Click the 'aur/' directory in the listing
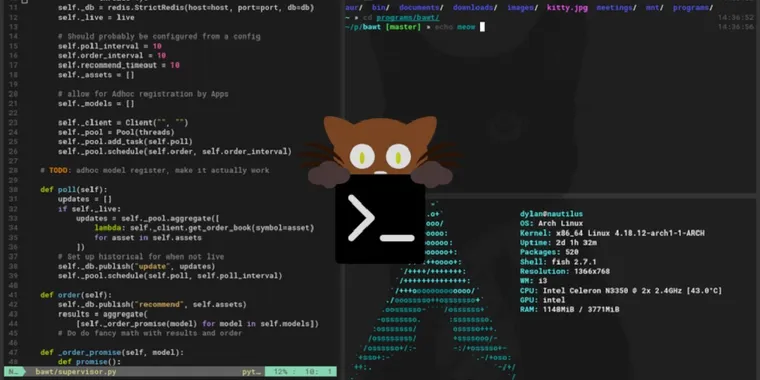This screenshot has height=380, width=760. click(354, 8)
